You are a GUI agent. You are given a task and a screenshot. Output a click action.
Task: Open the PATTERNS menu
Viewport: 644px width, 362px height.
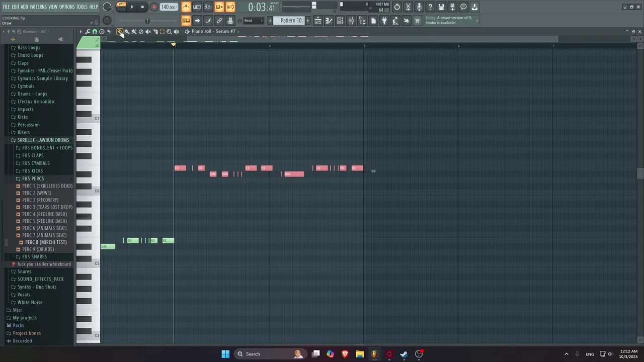tap(38, 7)
